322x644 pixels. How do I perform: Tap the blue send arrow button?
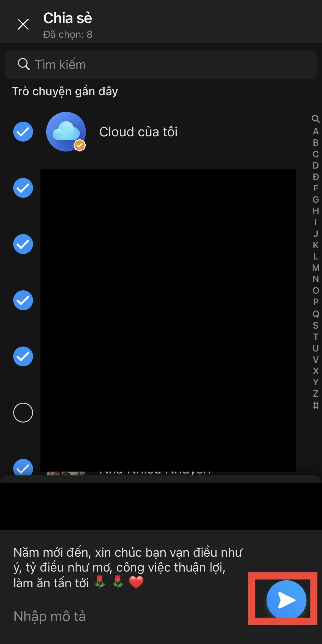pyautogui.click(x=286, y=600)
